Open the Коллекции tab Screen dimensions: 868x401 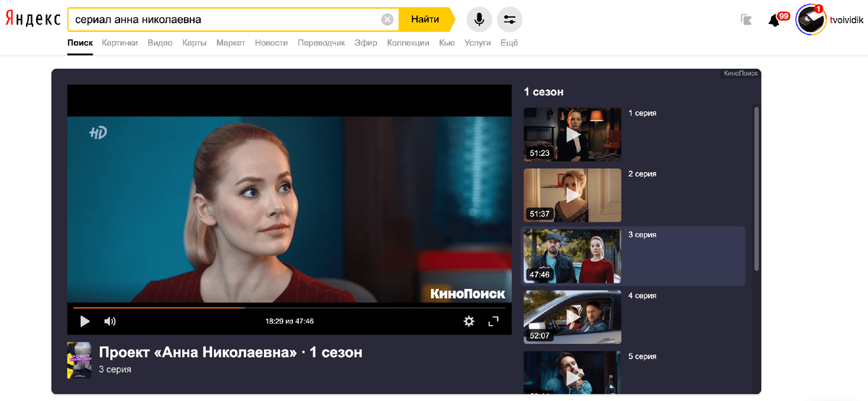[408, 43]
